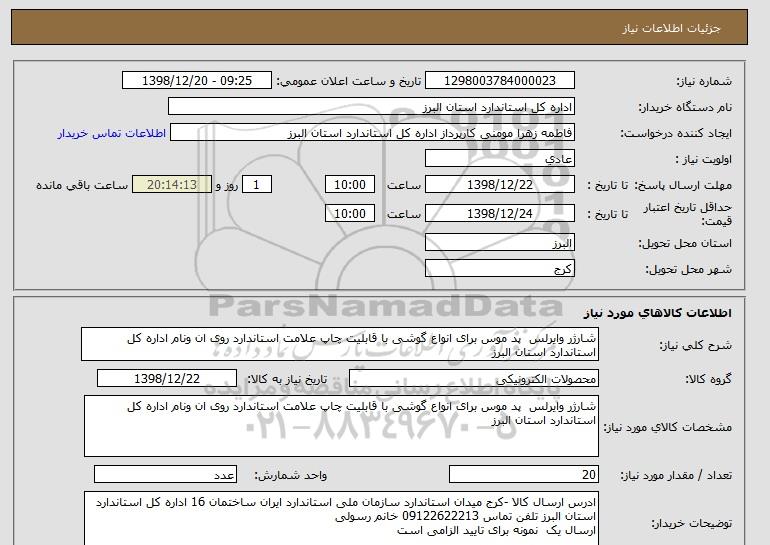770x545 pixels.
Task: Click the تاریخ نیاز به کالا label
Action: tap(287, 379)
